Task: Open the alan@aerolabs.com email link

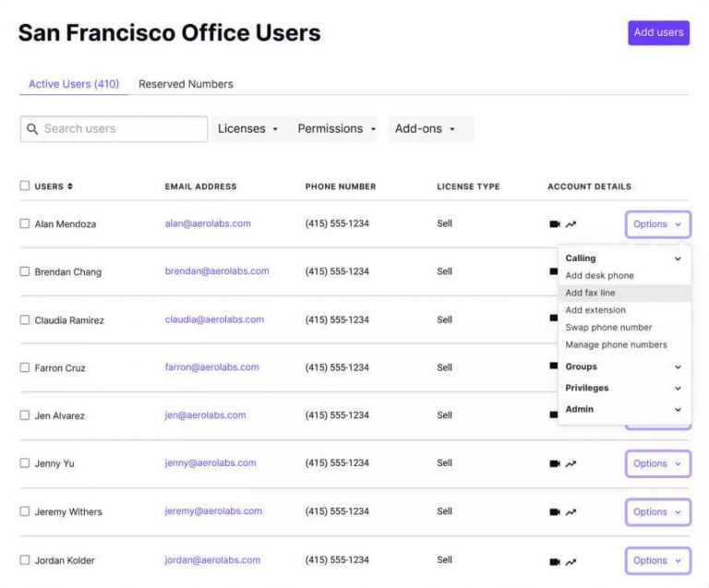Action: pos(208,223)
